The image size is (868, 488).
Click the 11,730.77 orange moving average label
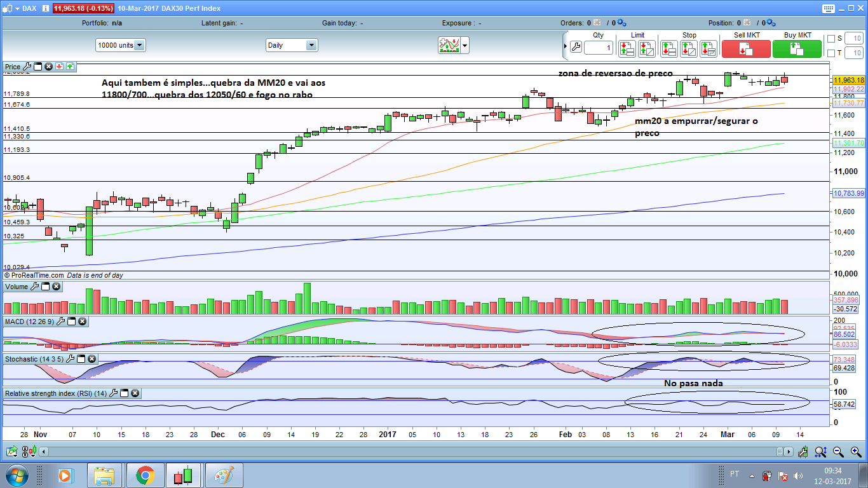(849, 103)
